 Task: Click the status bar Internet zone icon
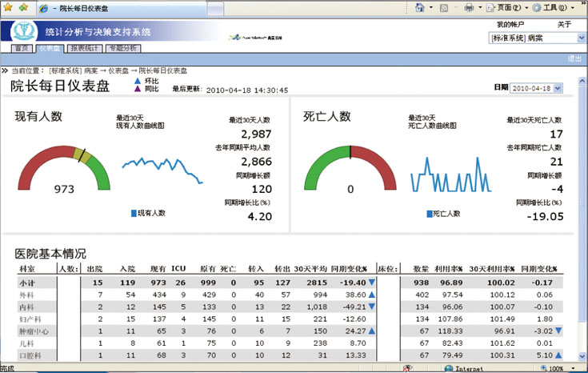point(449,369)
